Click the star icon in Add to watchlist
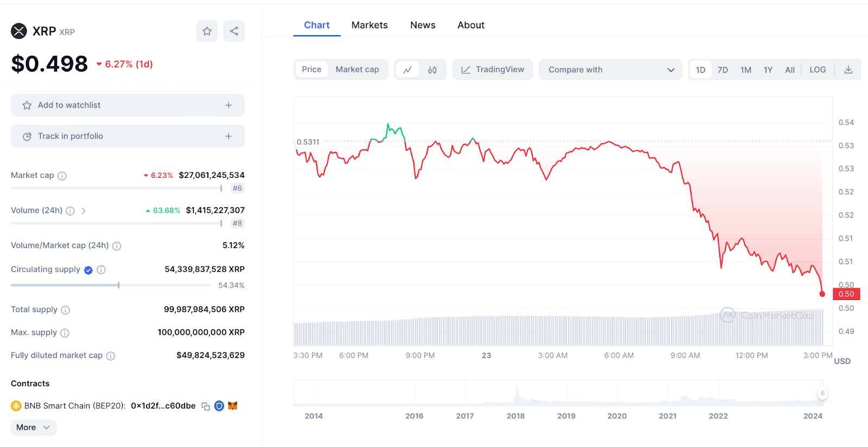This screenshot has width=868, height=447. tap(27, 105)
